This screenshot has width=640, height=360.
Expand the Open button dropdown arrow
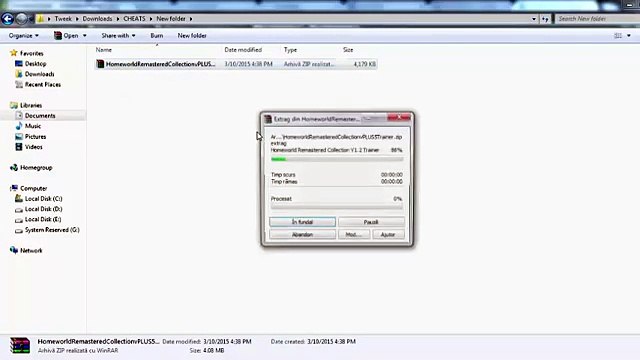[84, 36]
